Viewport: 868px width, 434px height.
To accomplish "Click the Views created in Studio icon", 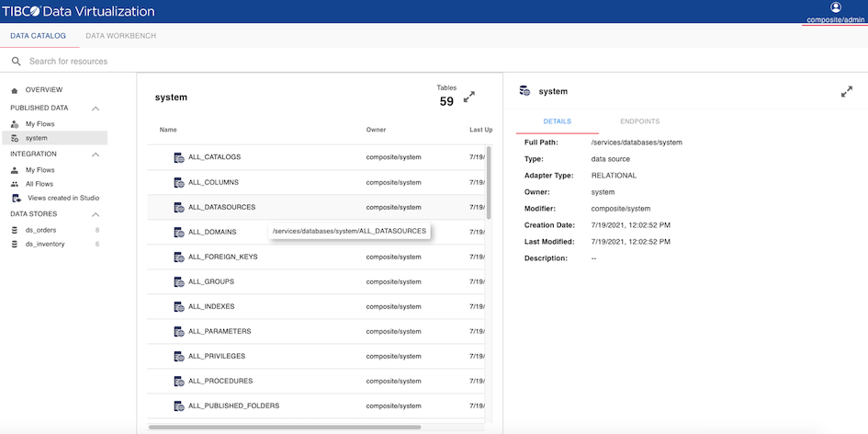I will click(x=16, y=198).
